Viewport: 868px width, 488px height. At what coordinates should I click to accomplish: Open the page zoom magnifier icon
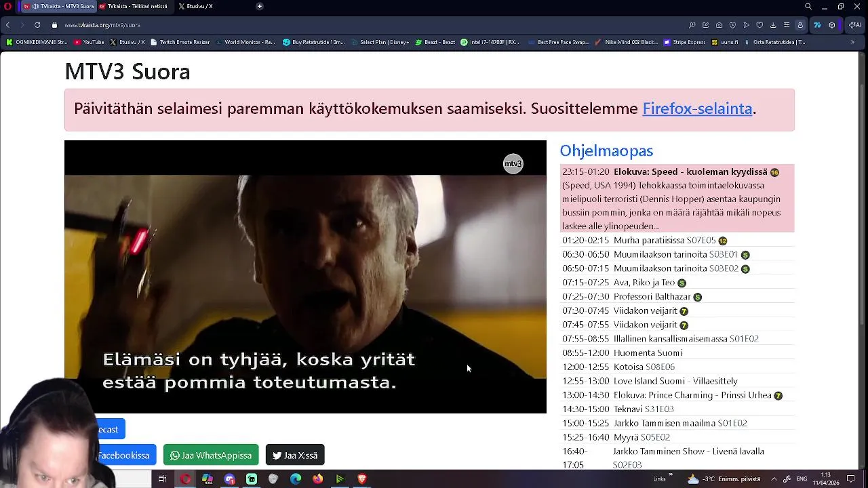pyautogui.click(x=692, y=25)
